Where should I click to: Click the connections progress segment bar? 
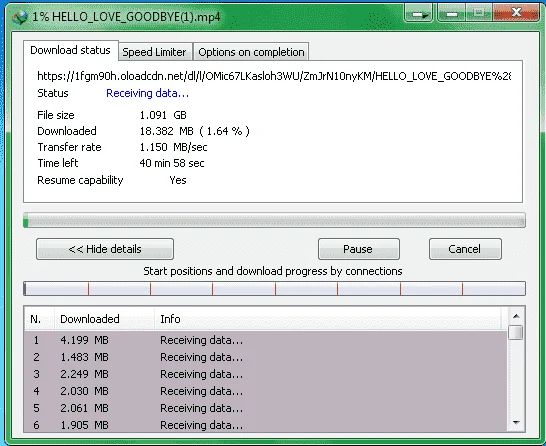click(274, 289)
